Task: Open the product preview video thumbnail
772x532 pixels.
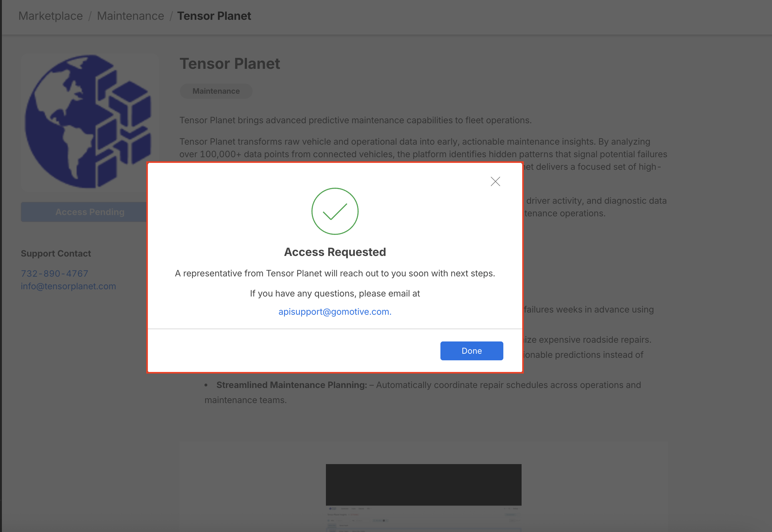Action: [423, 496]
